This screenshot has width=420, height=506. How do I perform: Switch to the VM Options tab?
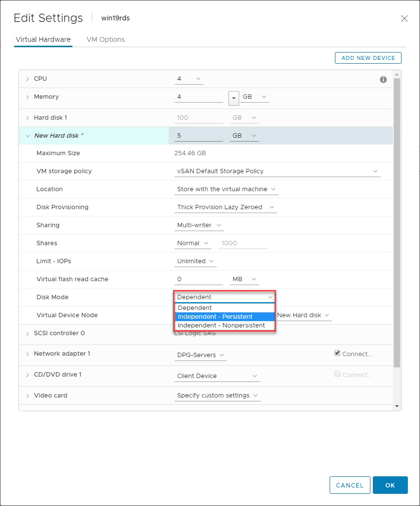point(105,39)
